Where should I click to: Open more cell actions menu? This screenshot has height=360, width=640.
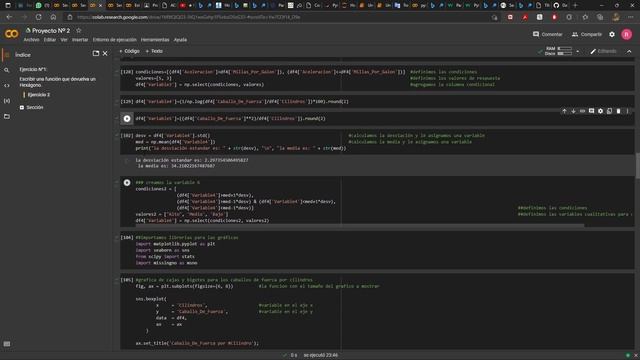point(627,111)
